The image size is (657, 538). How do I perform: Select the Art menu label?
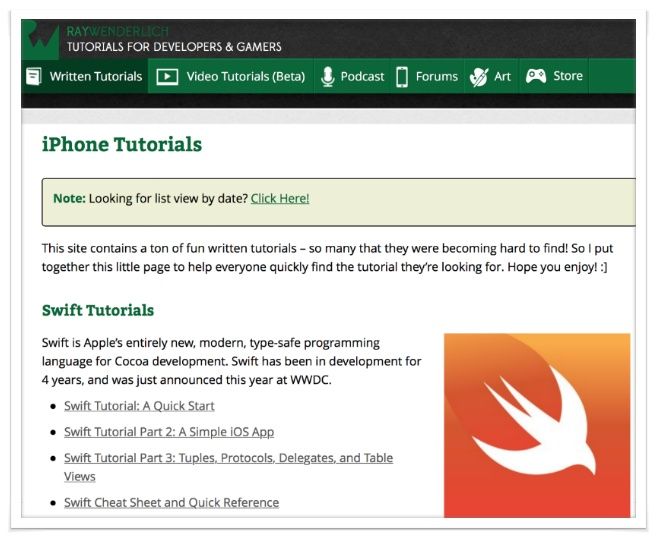point(502,77)
